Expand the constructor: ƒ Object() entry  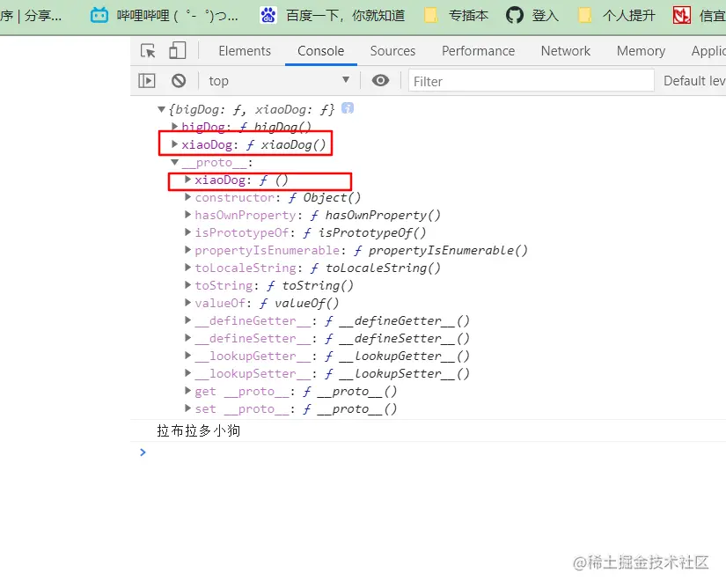click(187, 197)
